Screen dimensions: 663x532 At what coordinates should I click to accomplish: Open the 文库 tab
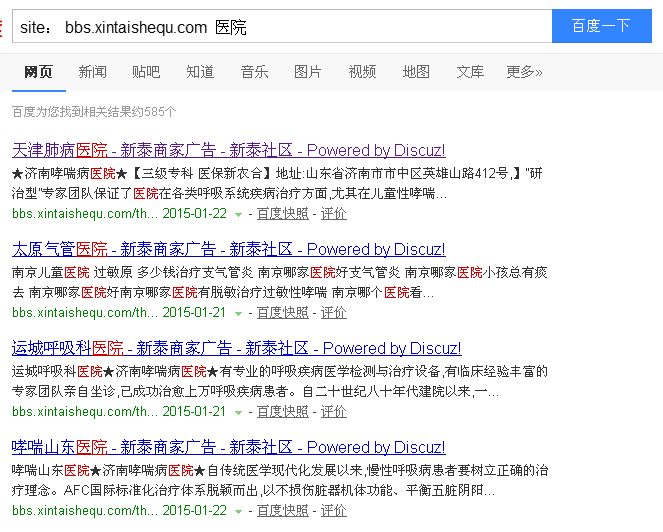point(470,72)
